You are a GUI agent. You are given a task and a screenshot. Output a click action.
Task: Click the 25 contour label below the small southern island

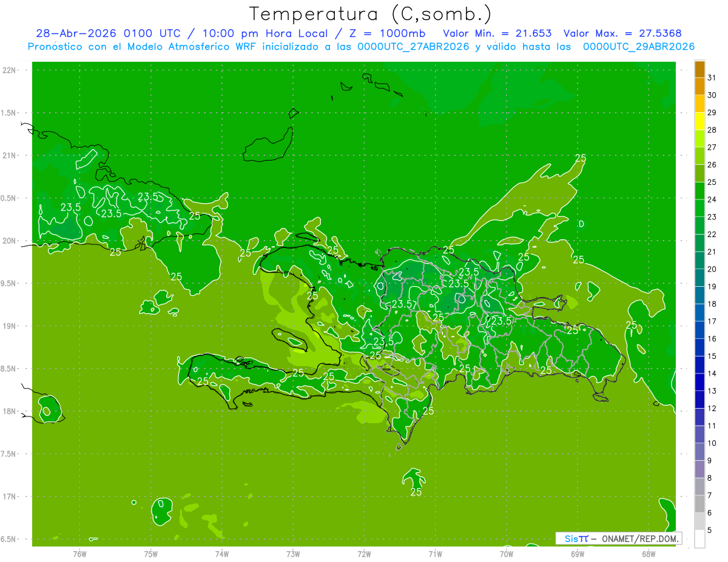pos(416,492)
